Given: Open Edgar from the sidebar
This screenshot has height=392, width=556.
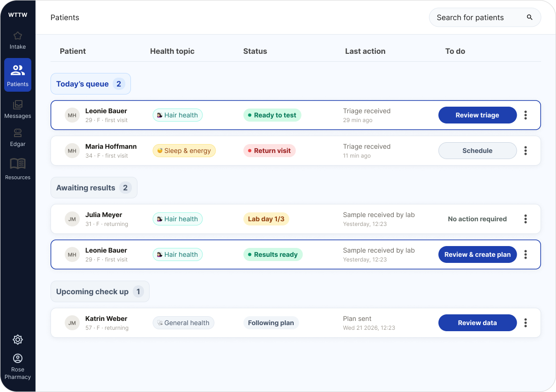Looking at the screenshot, I should click(x=18, y=138).
